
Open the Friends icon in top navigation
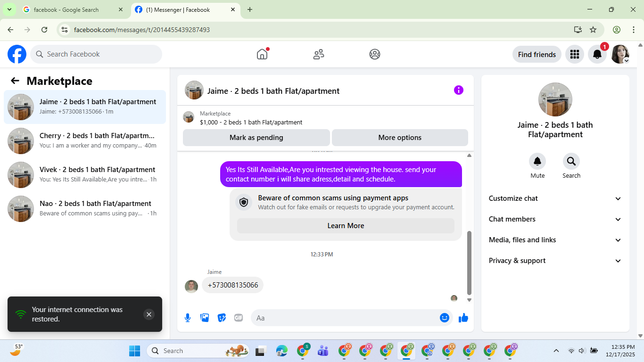(x=319, y=54)
